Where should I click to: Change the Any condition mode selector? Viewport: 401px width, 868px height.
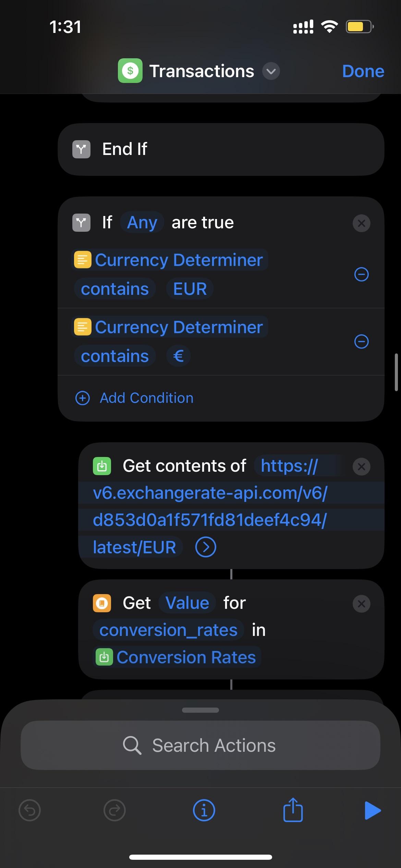pyautogui.click(x=142, y=222)
